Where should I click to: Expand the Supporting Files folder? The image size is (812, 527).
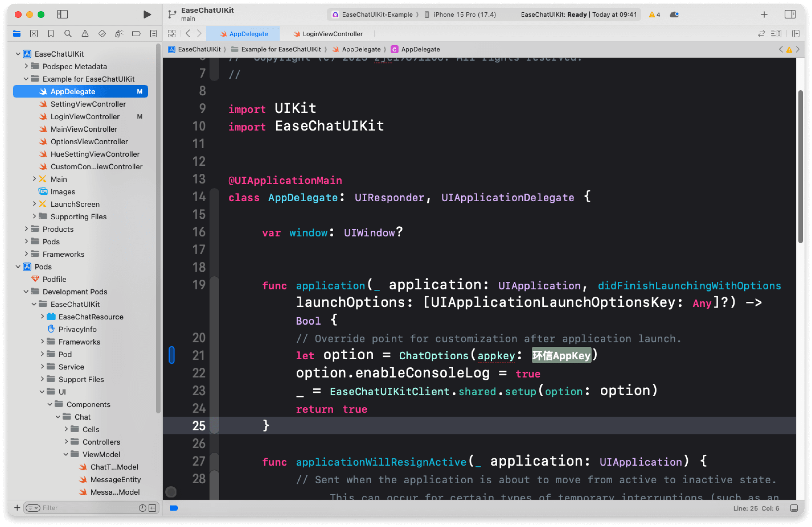click(34, 217)
